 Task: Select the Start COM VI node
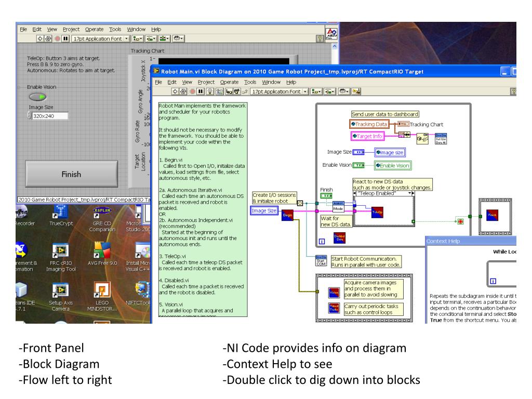[321, 261]
